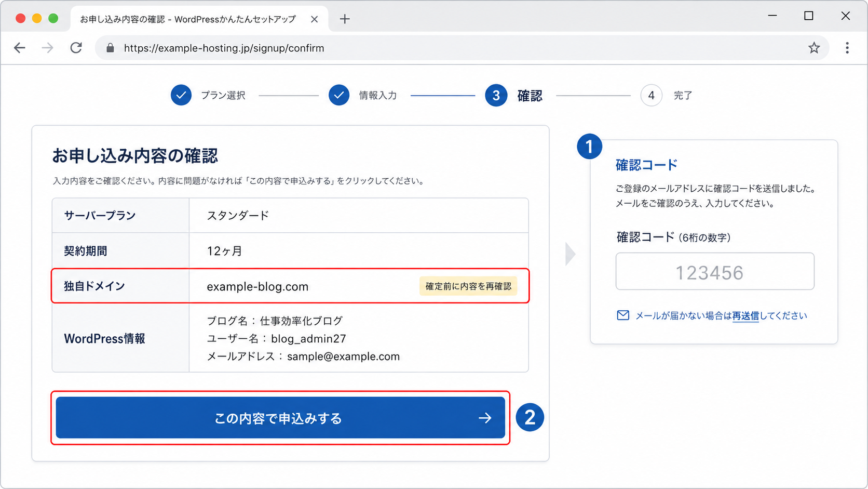Submit with この内容で申込みする button
The width and height of the screenshot is (868, 489).
280,418
